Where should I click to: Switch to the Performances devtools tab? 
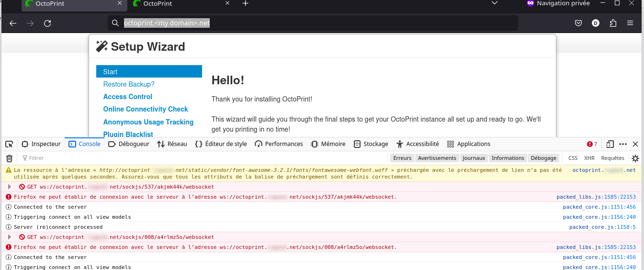pos(279,144)
